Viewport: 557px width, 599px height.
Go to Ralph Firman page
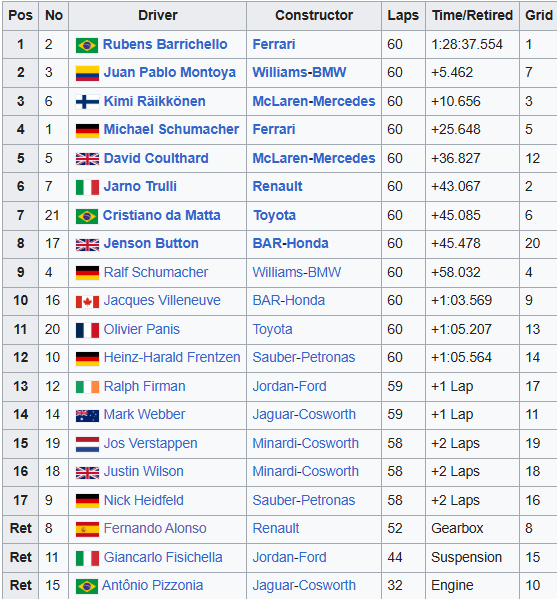(145, 386)
